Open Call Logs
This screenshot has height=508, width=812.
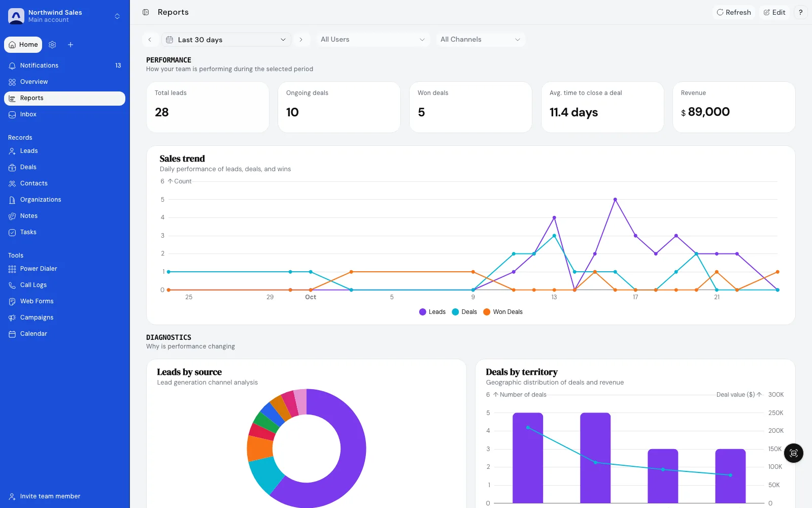64,285
